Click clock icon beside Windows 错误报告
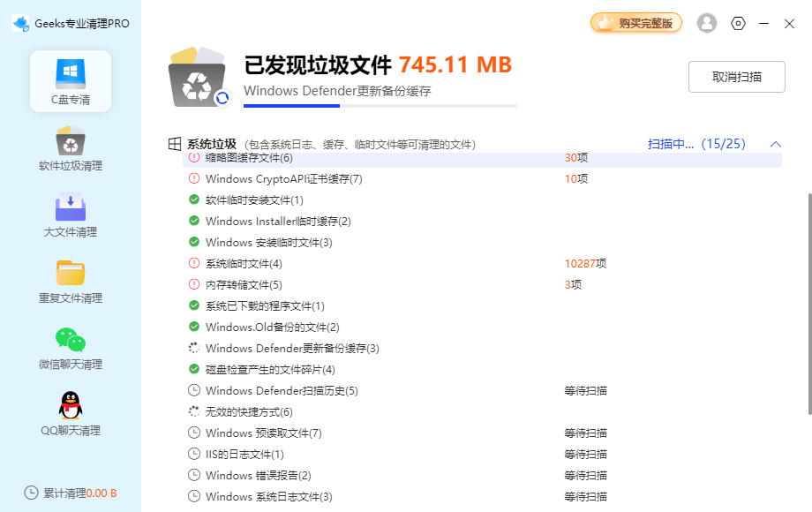 tap(193, 475)
